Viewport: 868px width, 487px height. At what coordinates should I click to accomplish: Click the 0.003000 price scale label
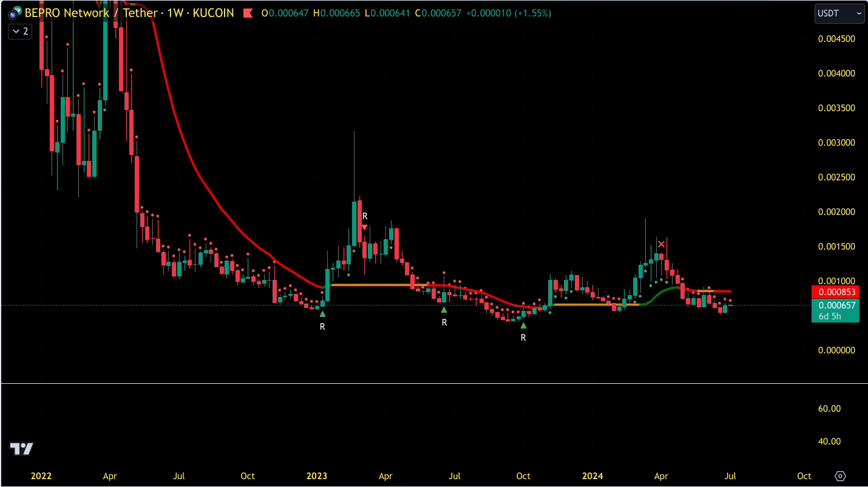tap(836, 143)
